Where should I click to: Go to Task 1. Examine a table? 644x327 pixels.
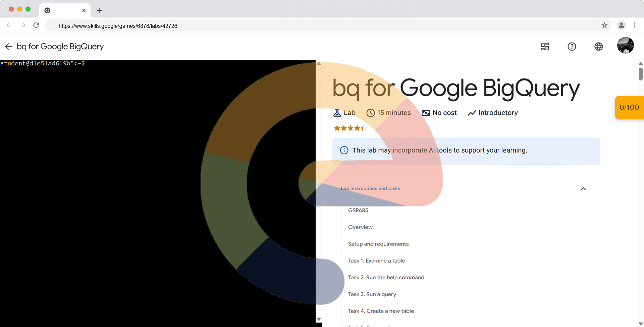[376, 261]
